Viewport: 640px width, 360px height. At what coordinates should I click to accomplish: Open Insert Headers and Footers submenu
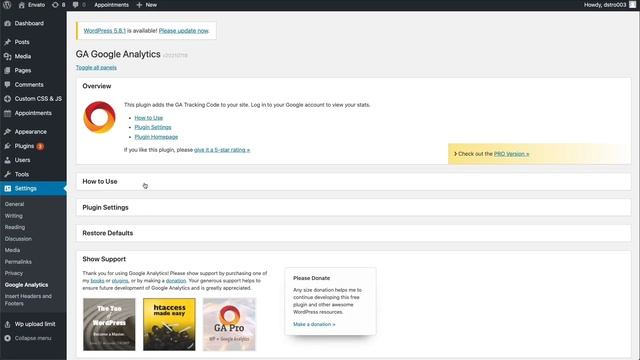[28, 300]
